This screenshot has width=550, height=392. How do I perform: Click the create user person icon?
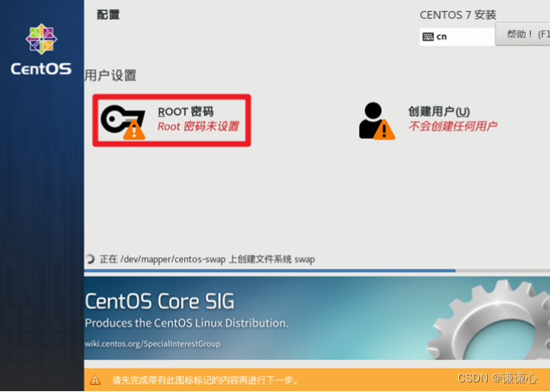pyautogui.click(x=376, y=121)
